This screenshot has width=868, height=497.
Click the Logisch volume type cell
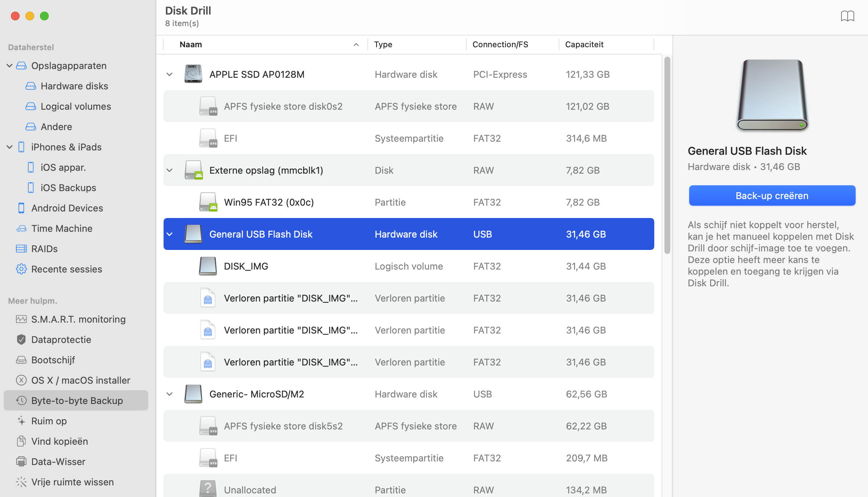coord(409,266)
